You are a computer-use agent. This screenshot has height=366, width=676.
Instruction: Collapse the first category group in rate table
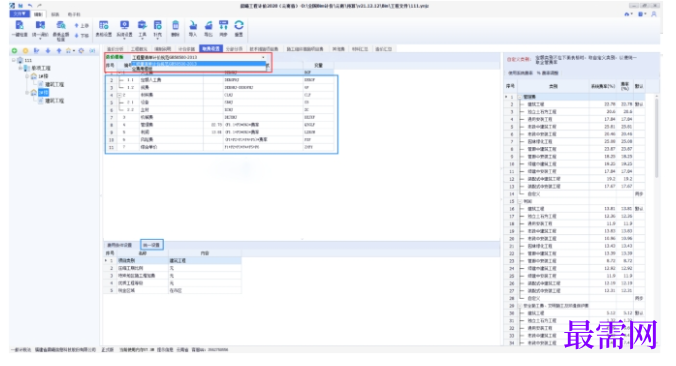point(520,97)
